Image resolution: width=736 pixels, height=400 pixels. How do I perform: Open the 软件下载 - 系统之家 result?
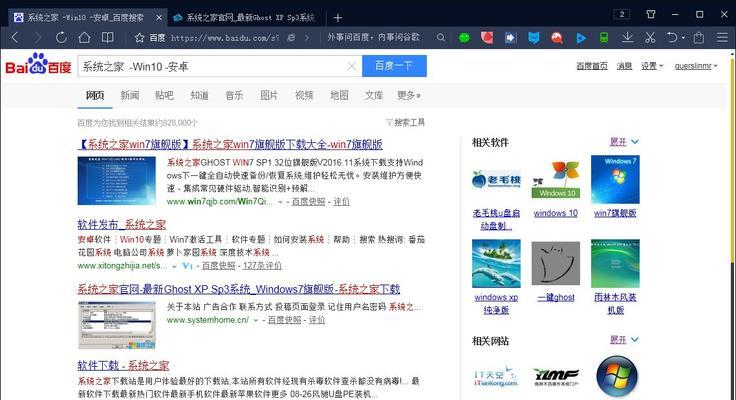point(123,365)
